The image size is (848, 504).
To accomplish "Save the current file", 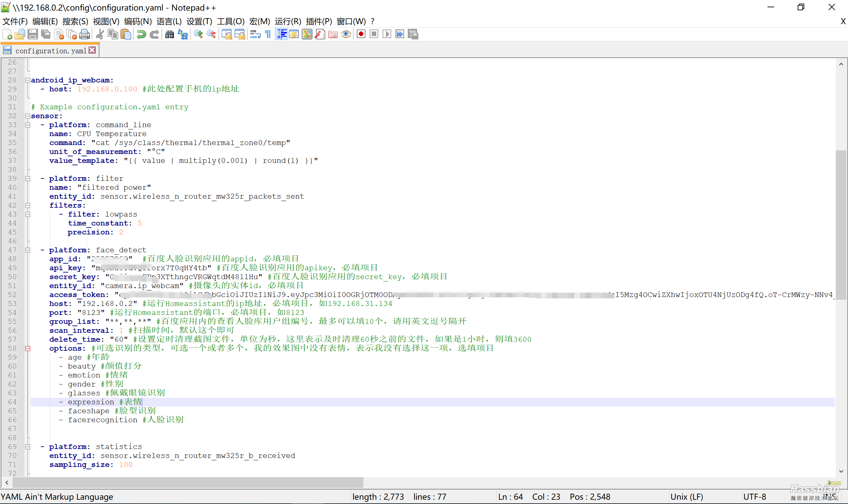I will click(x=32, y=34).
